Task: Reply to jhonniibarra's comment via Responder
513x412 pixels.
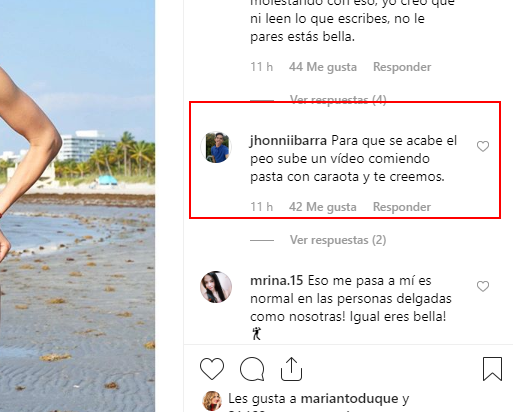Action: pos(402,207)
